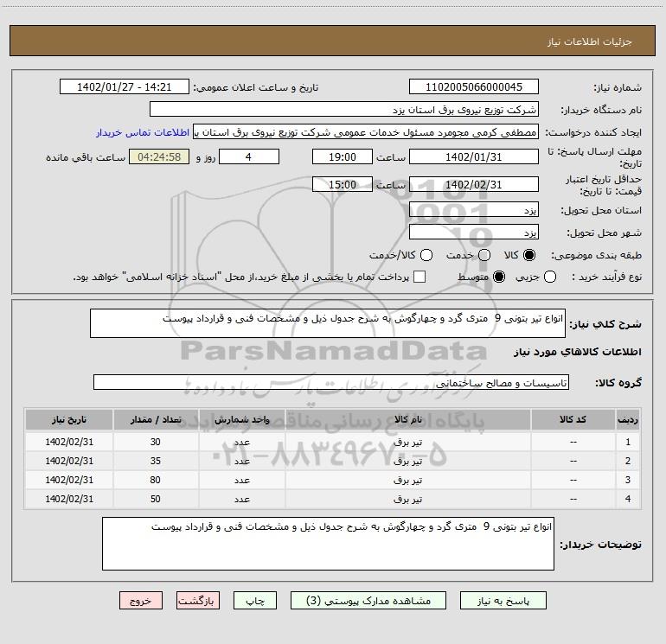Click تیر برق in row 4
Screen dimensions: 666x644
pos(407,500)
